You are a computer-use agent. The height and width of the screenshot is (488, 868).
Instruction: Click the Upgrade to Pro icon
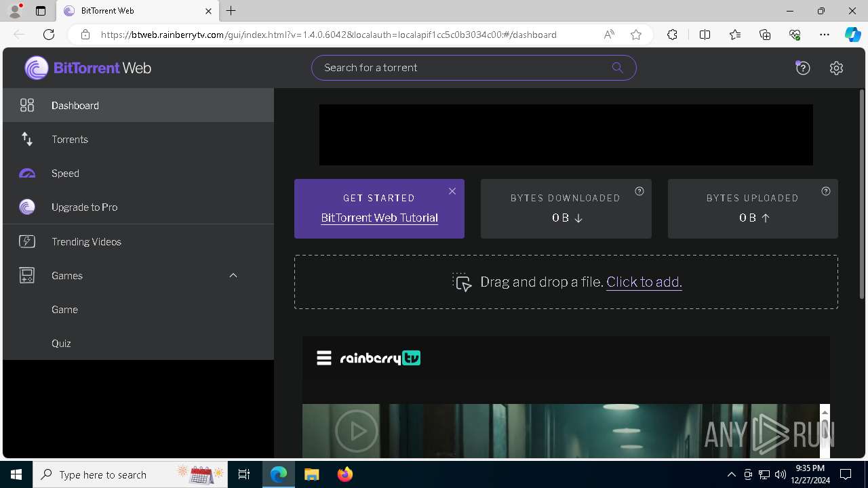27,207
